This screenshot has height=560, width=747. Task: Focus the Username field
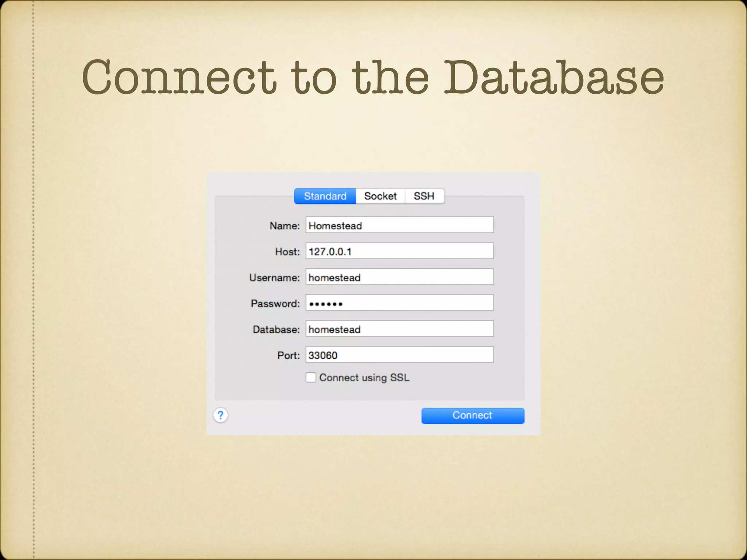[399, 277]
